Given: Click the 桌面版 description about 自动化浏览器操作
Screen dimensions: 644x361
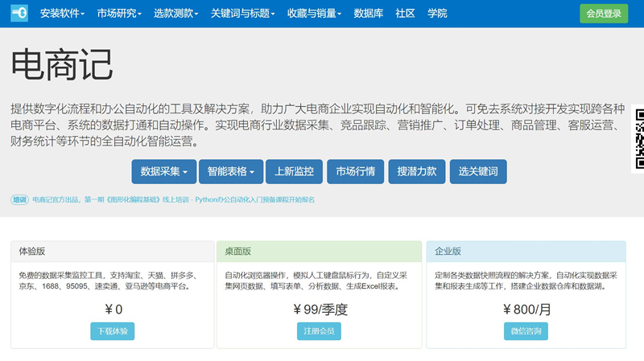Looking at the screenshot, I should 316,281.
